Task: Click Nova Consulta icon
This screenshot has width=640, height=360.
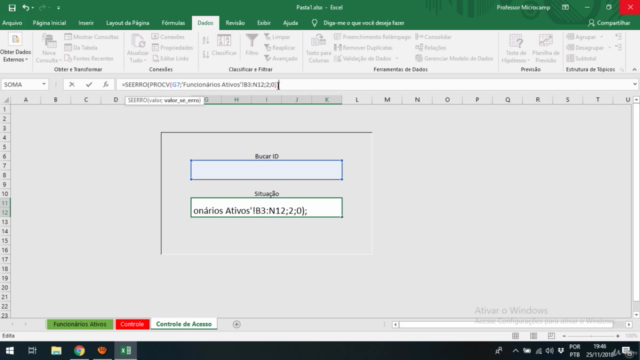Action: pos(49,49)
